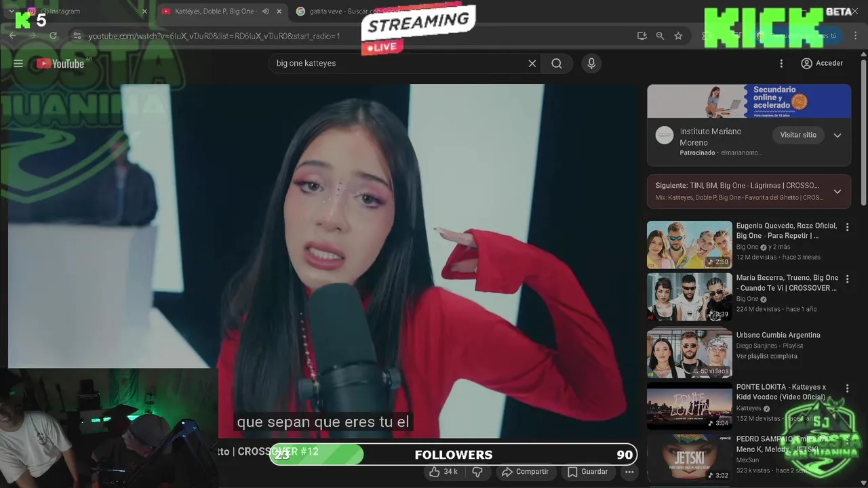Click the install app icon in address bar
The width and height of the screenshot is (868, 488).
click(x=642, y=36)
